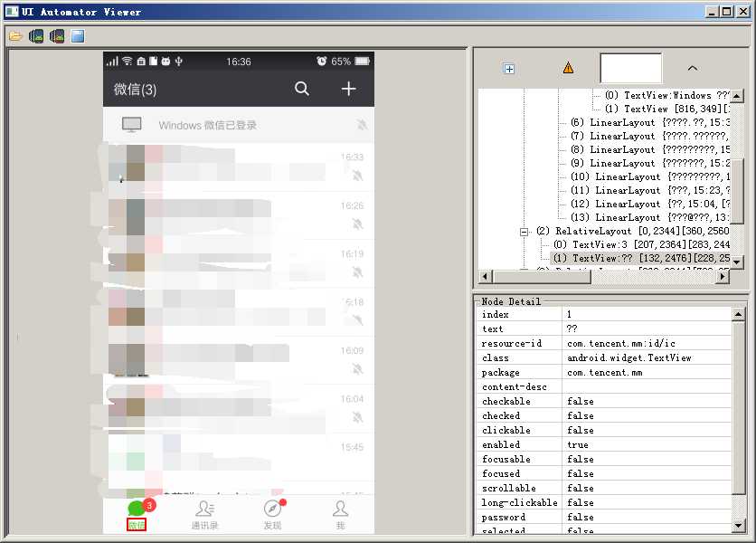Select the 16:36 clock in the phone status bar
This screenshot has width=756, height=543.
pos(239,62)
